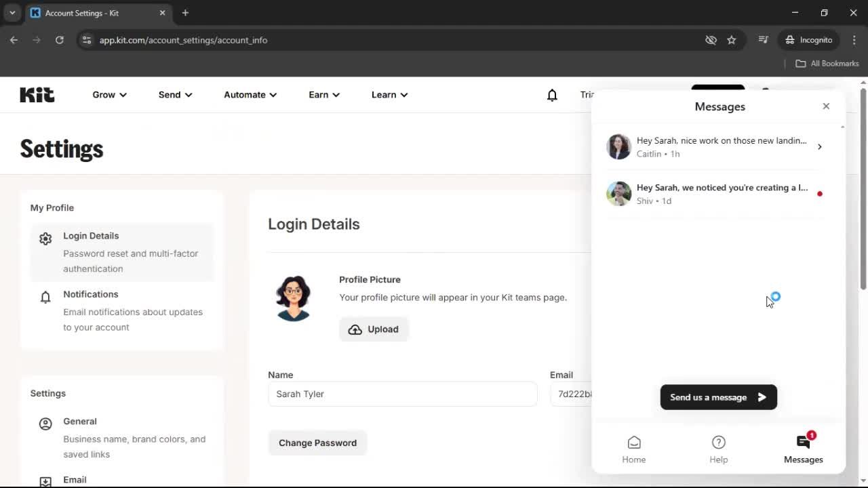Expand the Grow menu
This screenshot has width=868, height=488.
click(108, 95)
